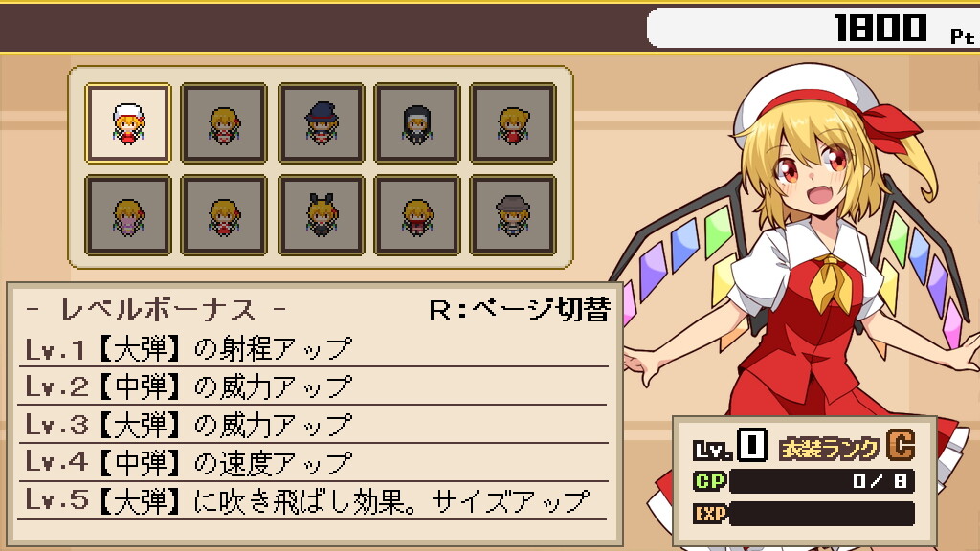Screen dimensions: 980x551
Task: Select fourth costume in bottom row
Action: pyautogui.click(x=417, y=215)
